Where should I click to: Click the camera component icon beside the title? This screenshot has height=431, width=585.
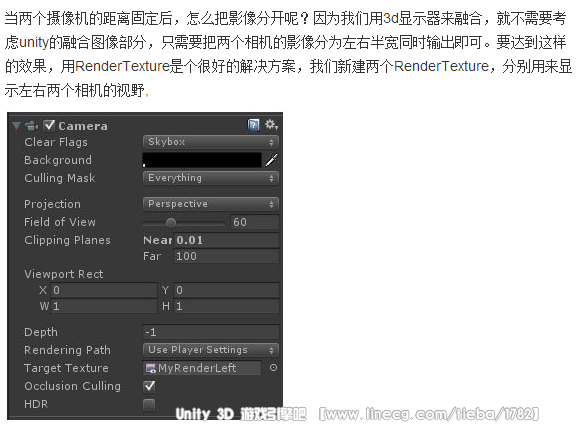[31, 126]
